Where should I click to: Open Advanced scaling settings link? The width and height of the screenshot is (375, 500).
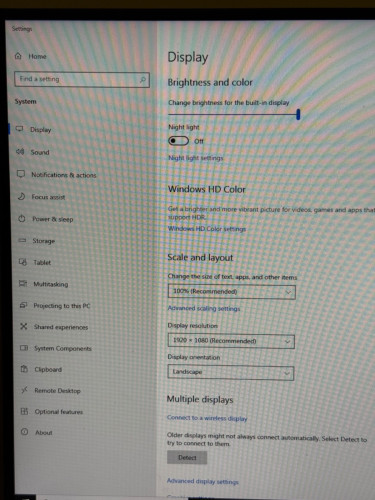click(204, 308)
